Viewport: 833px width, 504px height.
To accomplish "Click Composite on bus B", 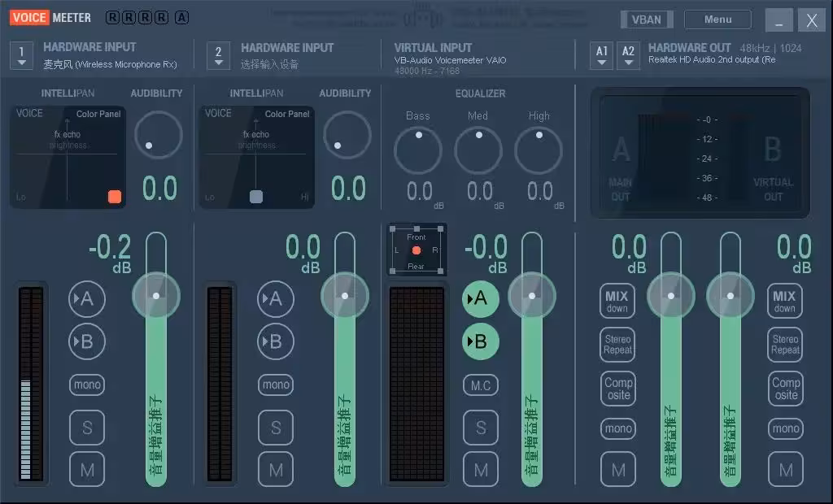I will 786,389.
